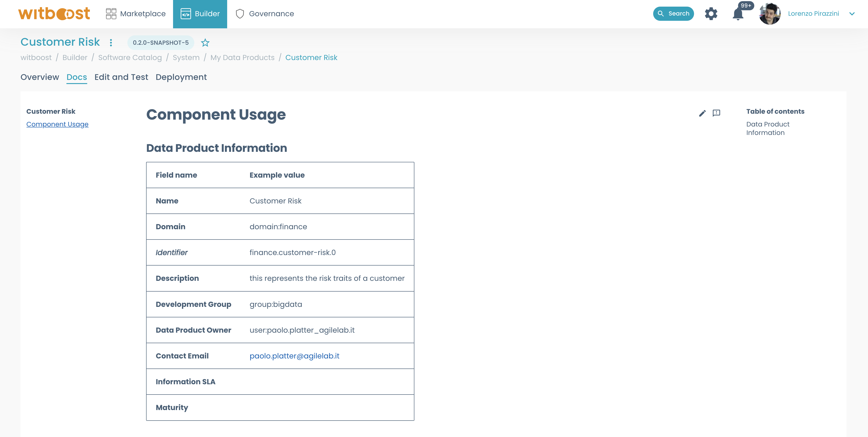The image size is (868, 437).
Task: Email paolo.platter@agilelab.it via the contact link
Action: click(295, 355)
